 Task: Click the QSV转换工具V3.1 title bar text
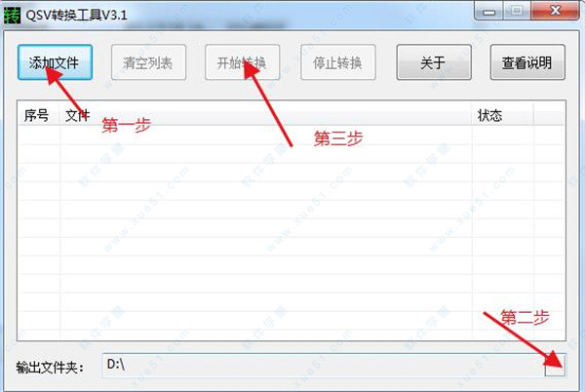[x=76, y=16]
